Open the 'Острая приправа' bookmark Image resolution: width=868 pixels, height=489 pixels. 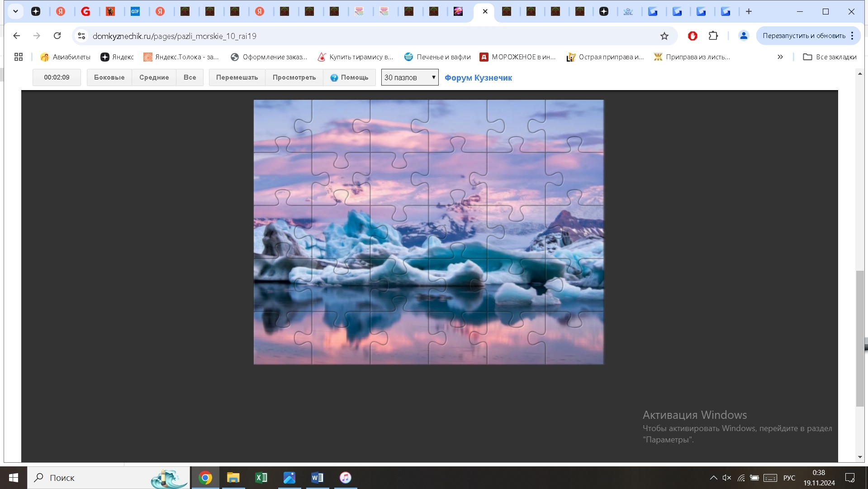point(605,57)
